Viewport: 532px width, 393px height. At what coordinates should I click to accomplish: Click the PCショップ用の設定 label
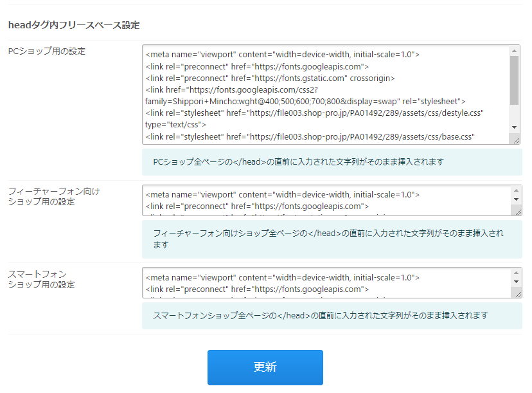point(46,51)
